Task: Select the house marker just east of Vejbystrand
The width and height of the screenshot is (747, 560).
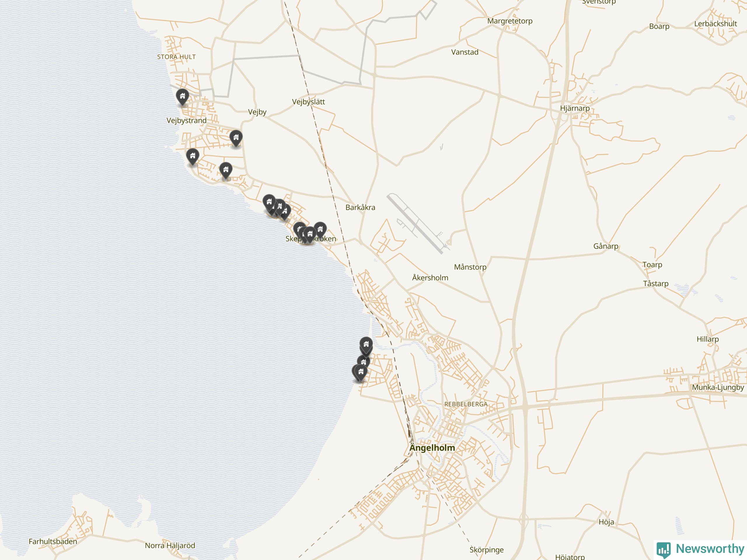Action: (x=236, y=139)
